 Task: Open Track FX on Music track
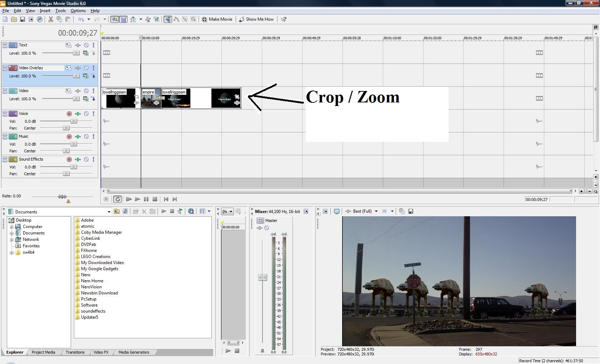[78, 137]
